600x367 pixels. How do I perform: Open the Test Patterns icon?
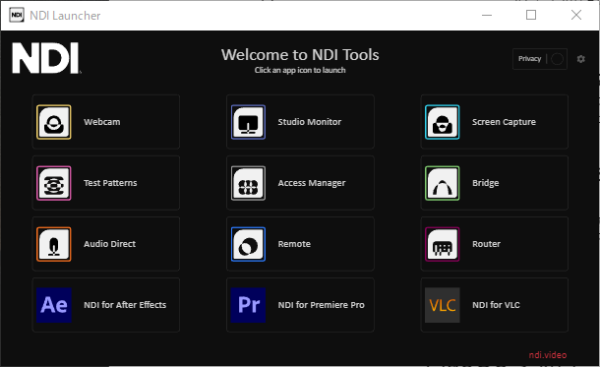[x=54, y=183]
